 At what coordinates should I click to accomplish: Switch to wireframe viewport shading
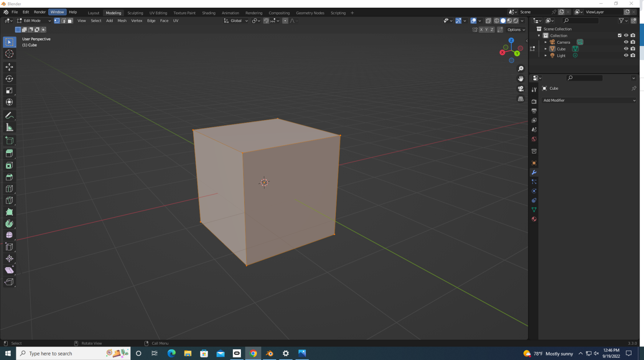point(496,21)
